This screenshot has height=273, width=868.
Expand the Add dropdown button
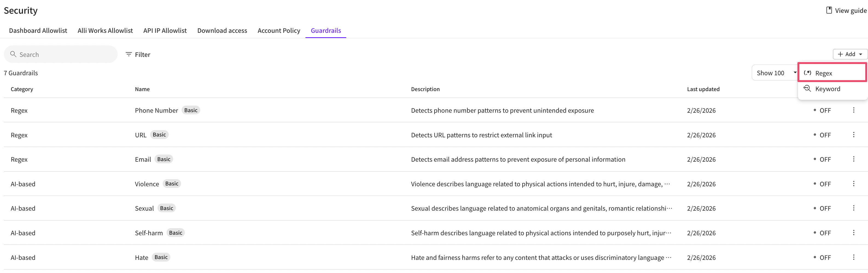849,54
